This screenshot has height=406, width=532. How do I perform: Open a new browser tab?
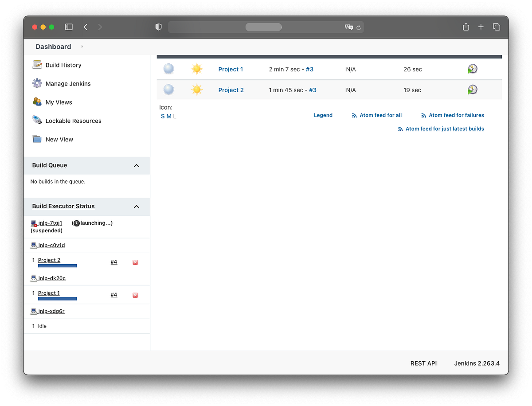[481, 27]
